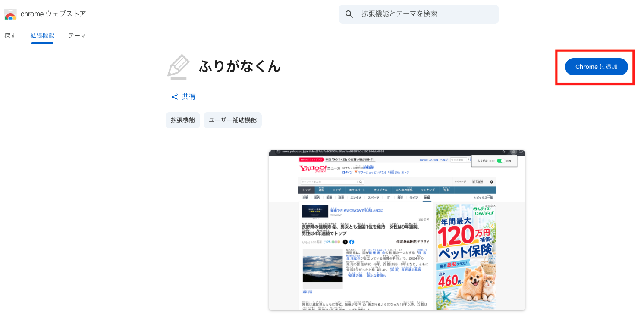The height and width of the screenshot is (333, 644).
Task: Click the Chrome Web Store rainbow logo
Action: click(x=10, y=14)
